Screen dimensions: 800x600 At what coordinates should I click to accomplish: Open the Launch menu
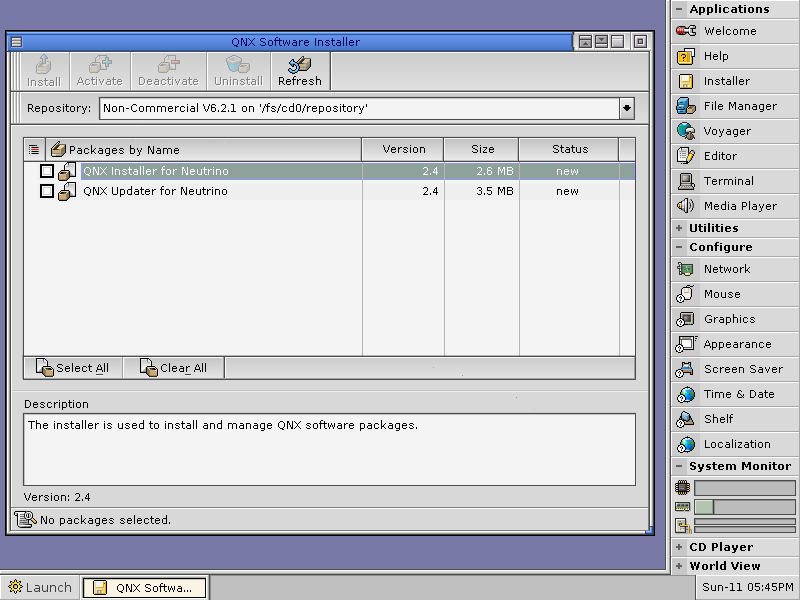point(40,587)
